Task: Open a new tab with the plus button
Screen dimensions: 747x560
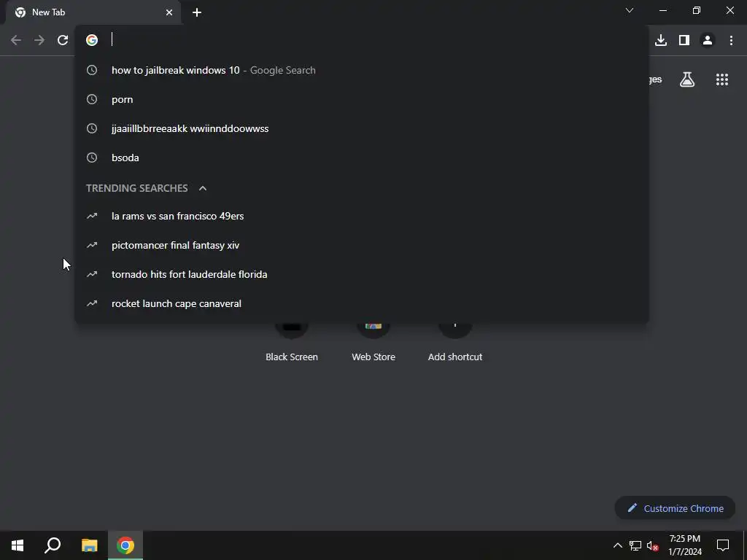Action: (197, 12)
